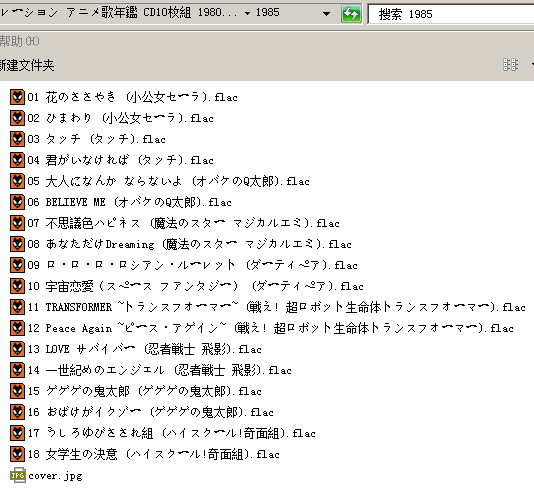Select file 12 Peace Again flac

pyautogui.click(x=270, y=328)
